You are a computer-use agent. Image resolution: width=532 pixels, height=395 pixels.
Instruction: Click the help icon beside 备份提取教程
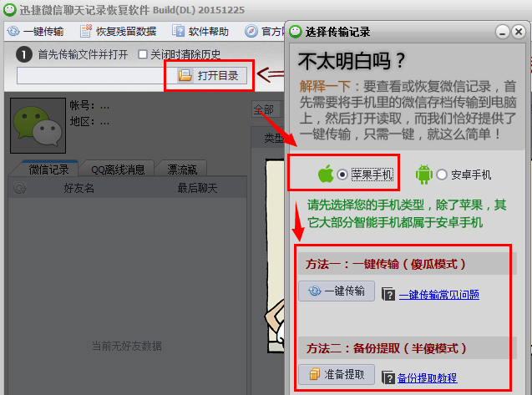click(388, 377)
